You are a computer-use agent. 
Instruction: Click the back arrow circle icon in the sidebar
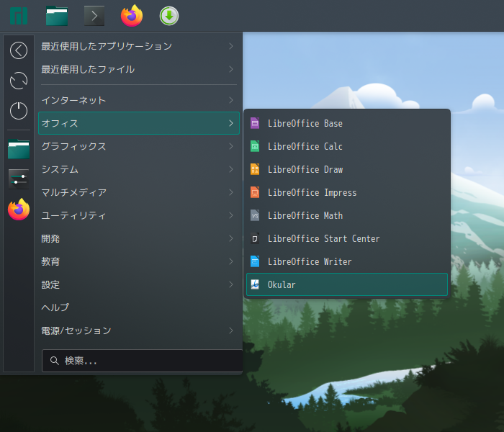(x=19, y=50)
